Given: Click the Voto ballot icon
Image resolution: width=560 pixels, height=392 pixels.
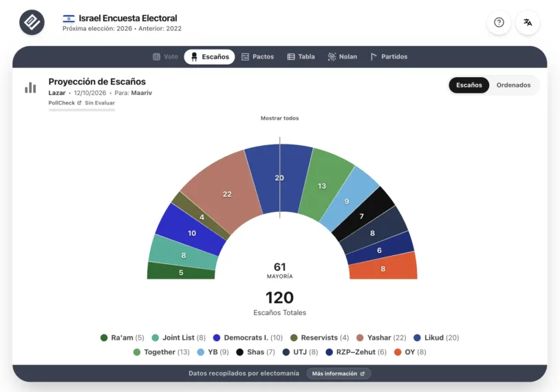Looking at the screenshot, I should pos(156,57).
